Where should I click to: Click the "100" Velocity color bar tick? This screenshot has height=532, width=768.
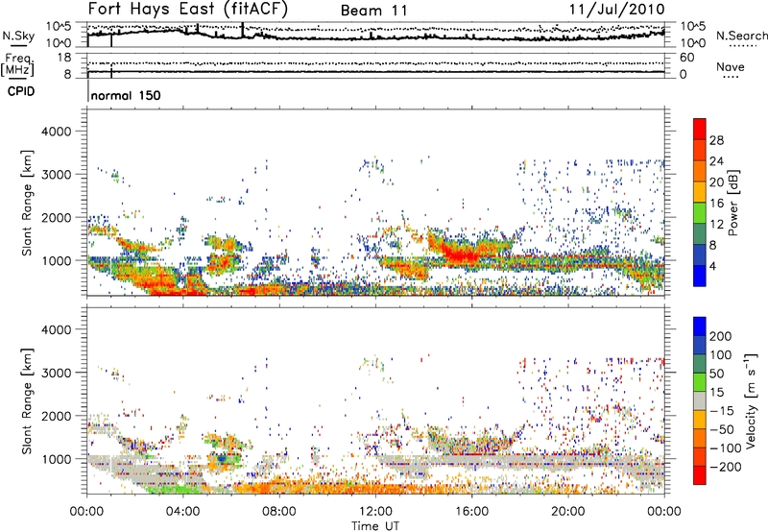[721, 355]
